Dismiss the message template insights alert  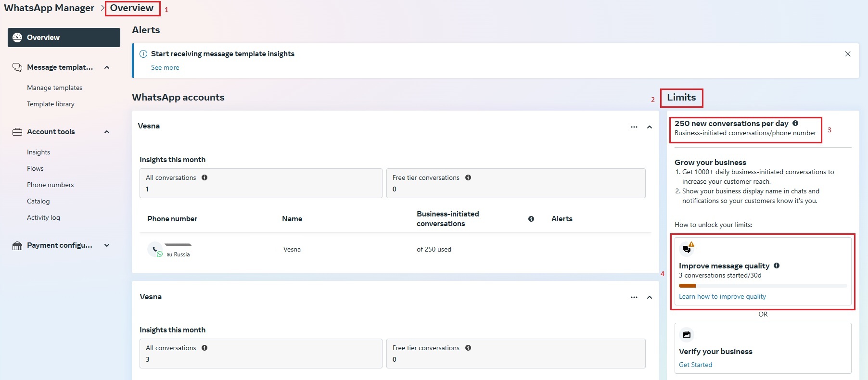pyautogui.click(x=848, y=54)
